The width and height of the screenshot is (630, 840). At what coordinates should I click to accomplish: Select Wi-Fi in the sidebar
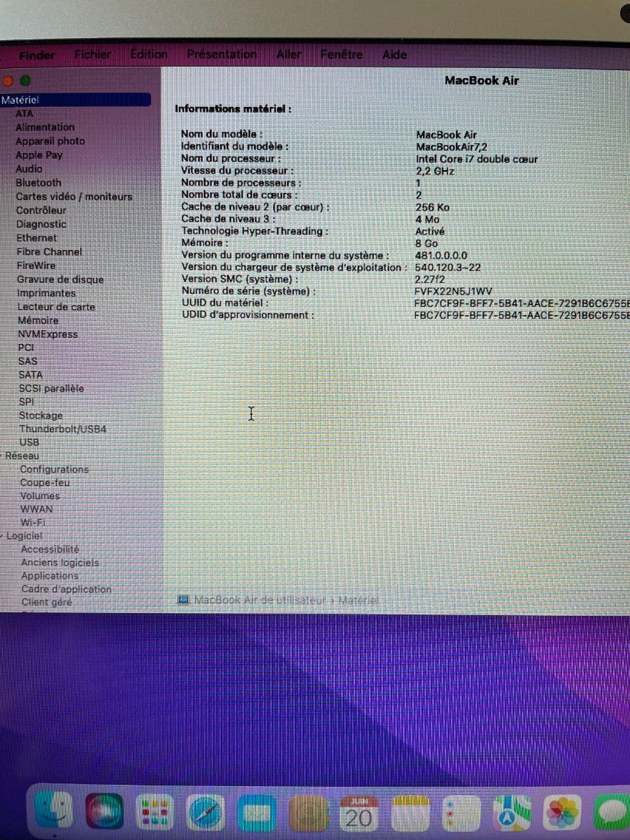[33, 522]
